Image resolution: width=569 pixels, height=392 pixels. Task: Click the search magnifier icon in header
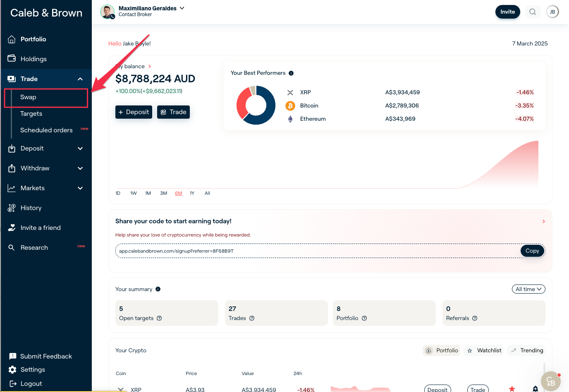pyautogui.click(x=533, y=12)
